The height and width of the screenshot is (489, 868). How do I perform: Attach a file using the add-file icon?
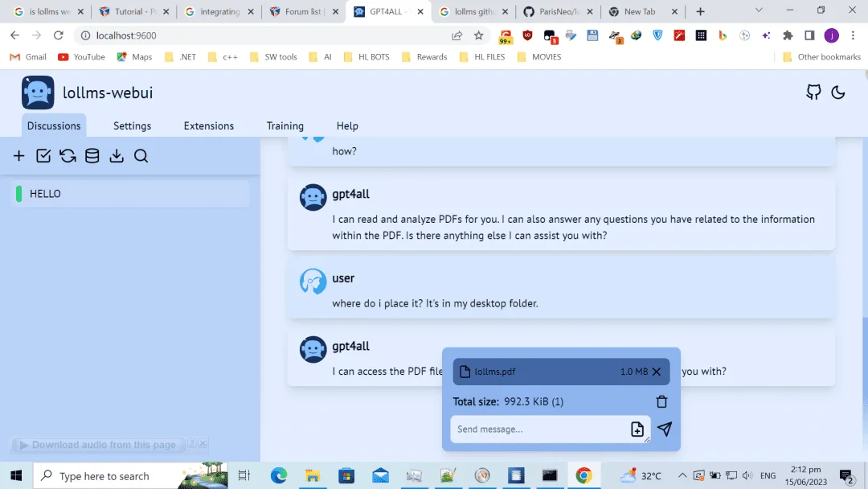[637, 429]
